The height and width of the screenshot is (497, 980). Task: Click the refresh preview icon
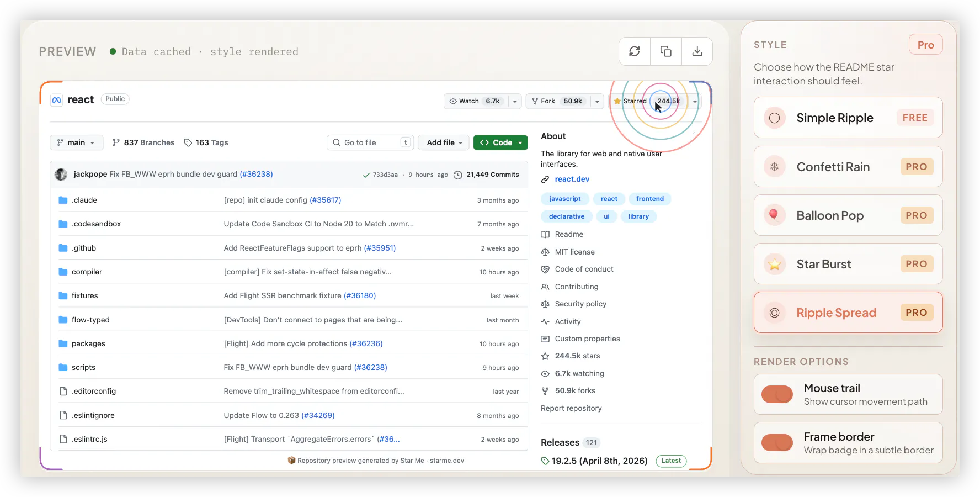point(635,51)
